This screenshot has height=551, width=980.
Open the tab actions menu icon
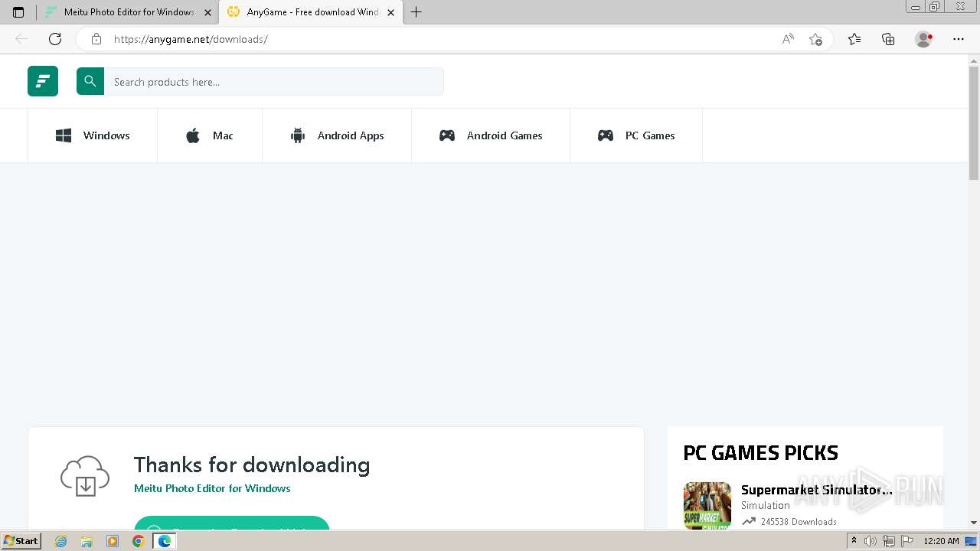(x=18, y=12)
